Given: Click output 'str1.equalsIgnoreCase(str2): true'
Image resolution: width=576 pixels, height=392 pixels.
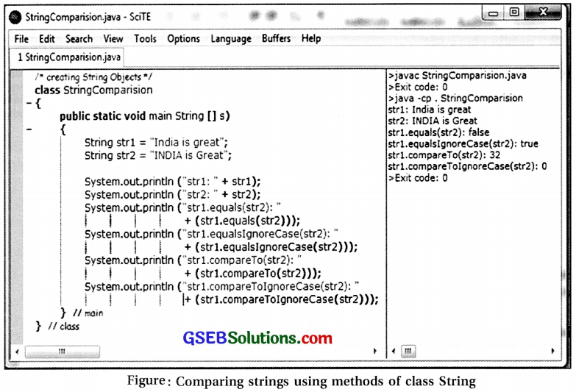Looking at the screenshot, I should [463, 143].
